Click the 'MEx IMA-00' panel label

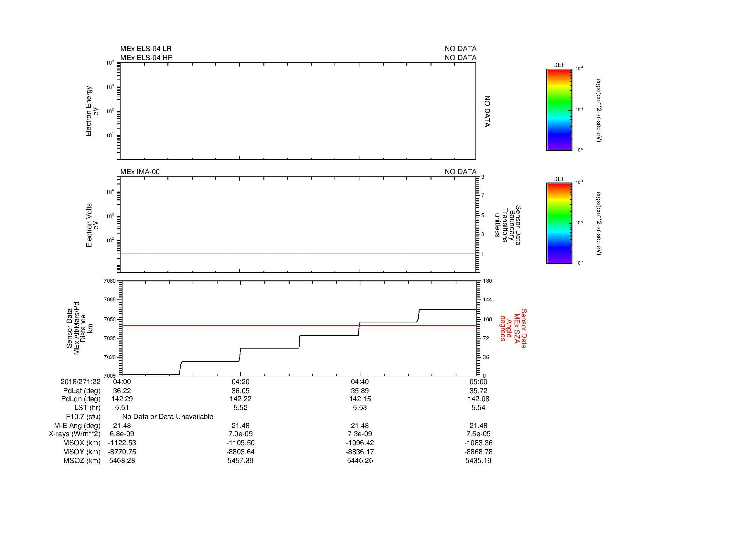[140, 172]
